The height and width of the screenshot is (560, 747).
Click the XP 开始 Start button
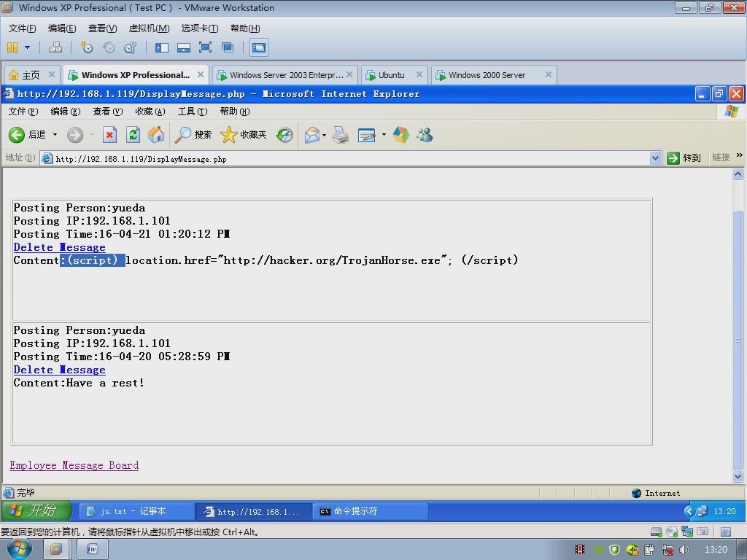click(36, 511)
